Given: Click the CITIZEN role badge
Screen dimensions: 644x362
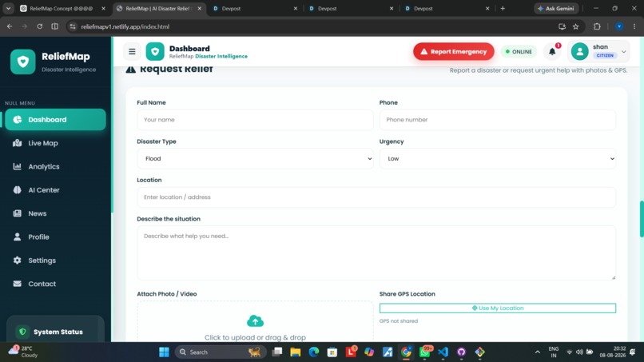Looking at the screenshot, I should pyautogui.click(x=605, y=55).
